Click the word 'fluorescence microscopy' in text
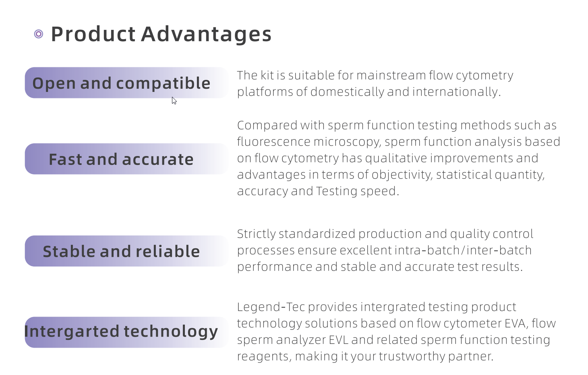 pyautogui.click(x=308, y=142)
